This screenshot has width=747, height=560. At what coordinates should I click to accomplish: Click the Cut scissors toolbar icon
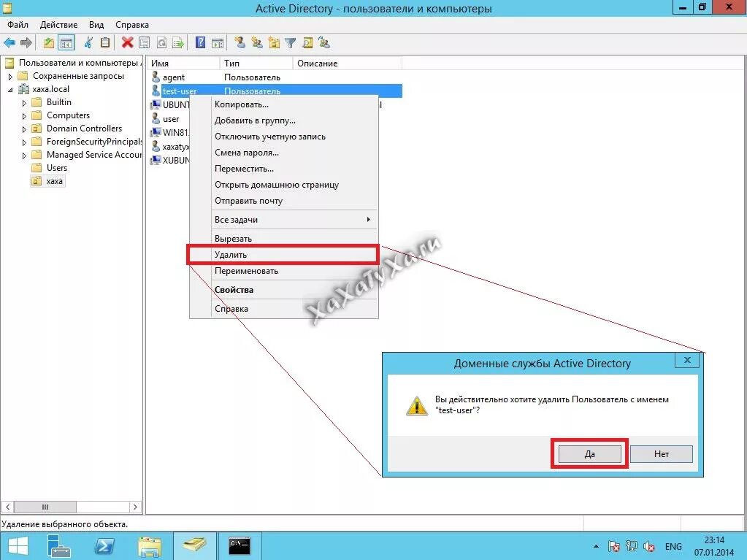click(x=88, y=43)
